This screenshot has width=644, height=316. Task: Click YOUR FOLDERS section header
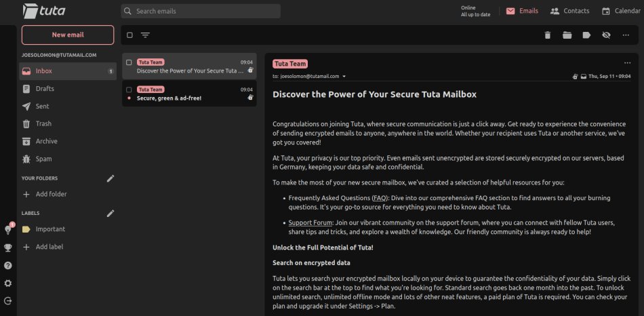[39, 178]
